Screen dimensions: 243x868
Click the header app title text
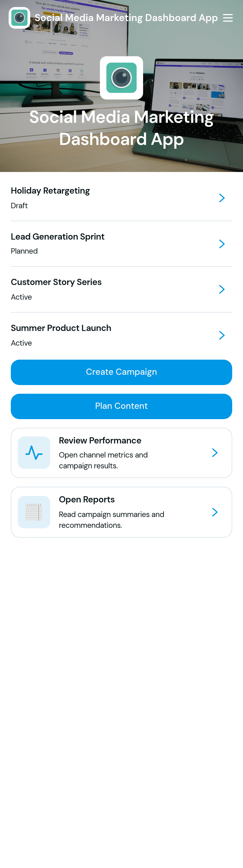126,18
